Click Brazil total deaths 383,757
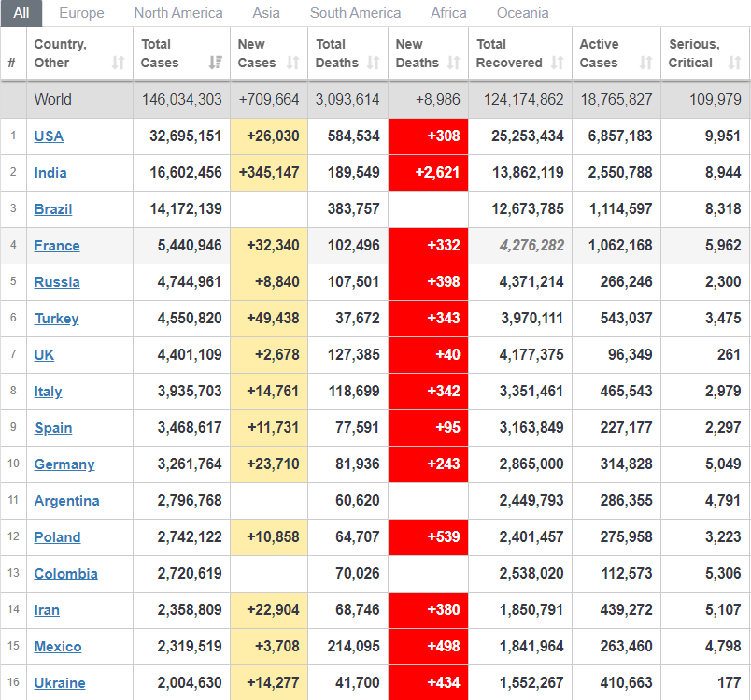Image resolution: width=751 pixels, height=700 pixels. click(x=353, y=209)
